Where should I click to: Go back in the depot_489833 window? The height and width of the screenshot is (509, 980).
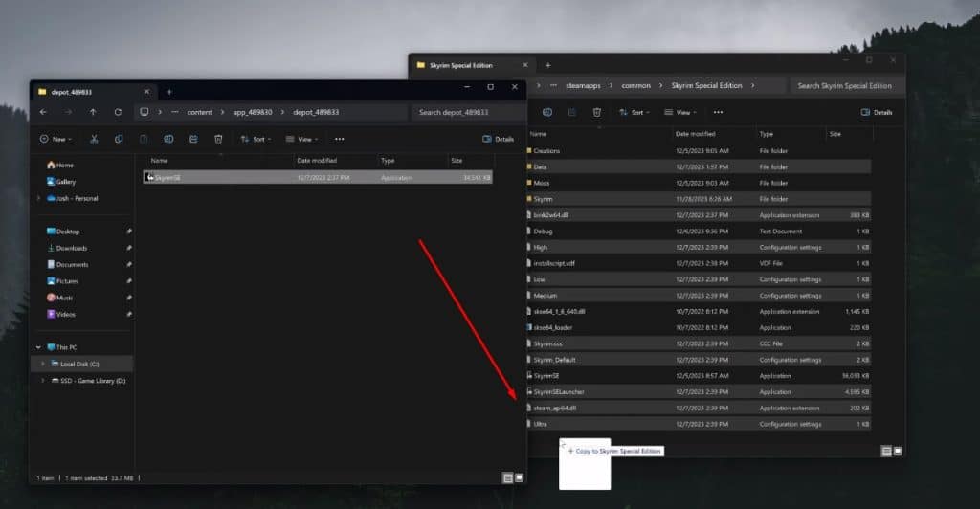(43, 112)
